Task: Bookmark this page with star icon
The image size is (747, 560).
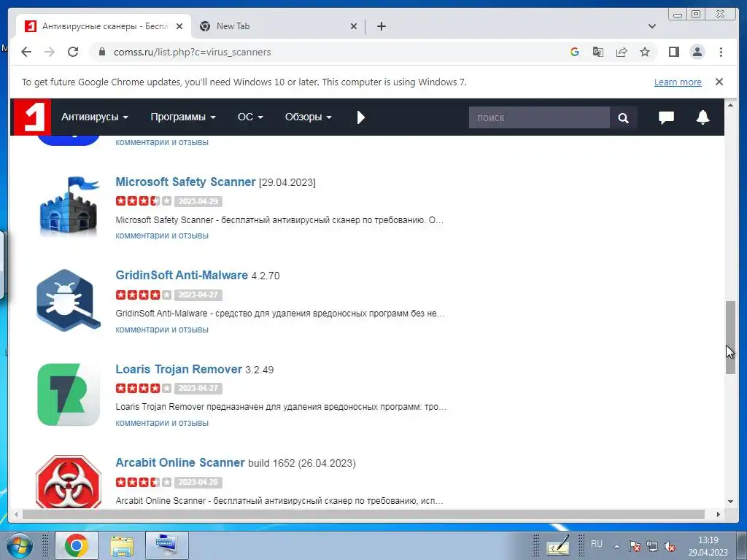Action: pos(645,52)
